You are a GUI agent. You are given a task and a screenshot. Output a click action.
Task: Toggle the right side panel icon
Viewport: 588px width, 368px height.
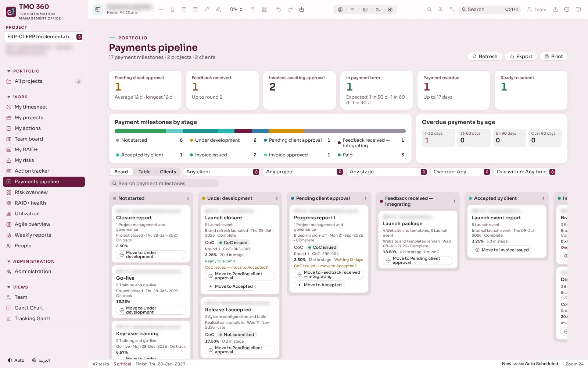[578, 10]
